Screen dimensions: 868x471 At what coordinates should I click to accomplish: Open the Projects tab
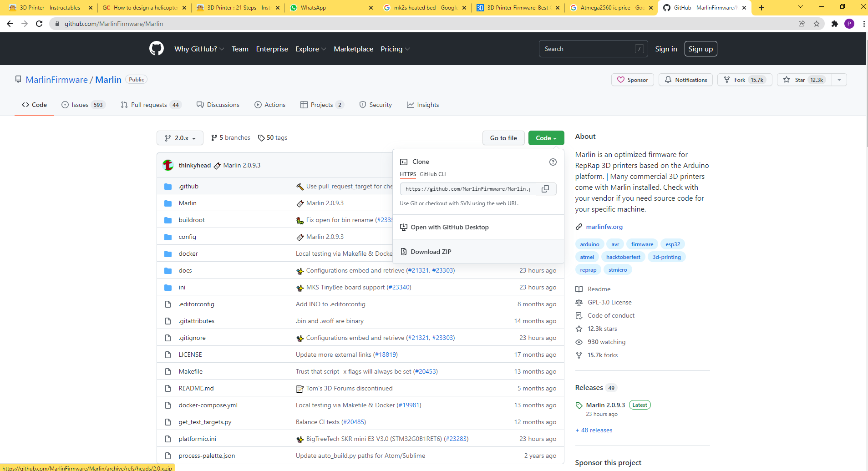322,105
